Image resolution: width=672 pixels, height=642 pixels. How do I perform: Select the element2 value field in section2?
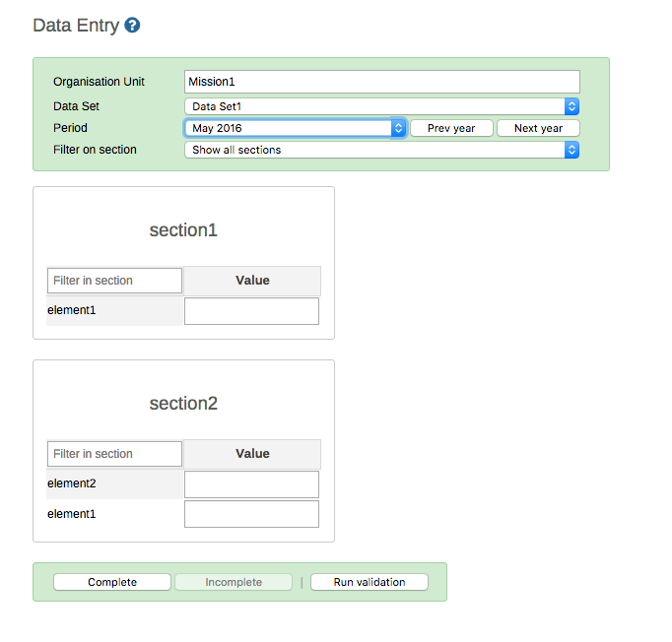click(x=251, y=484)
